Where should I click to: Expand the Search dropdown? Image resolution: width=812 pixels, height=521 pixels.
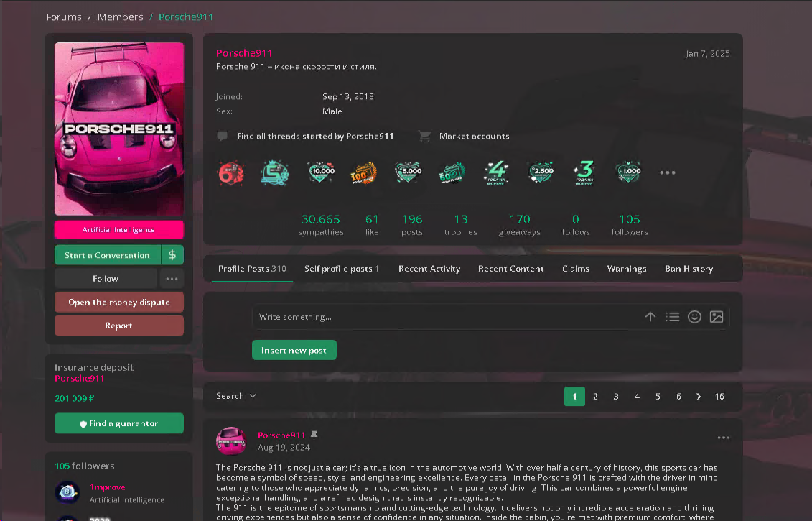click(x=236, y=396)
